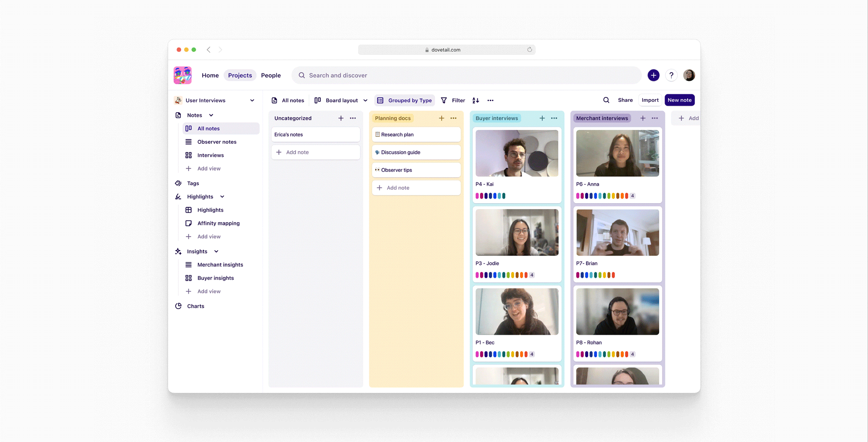Click the tag color chips on P4 - Kai
This screenshot has width=868, height=442.
click(490, 196)
